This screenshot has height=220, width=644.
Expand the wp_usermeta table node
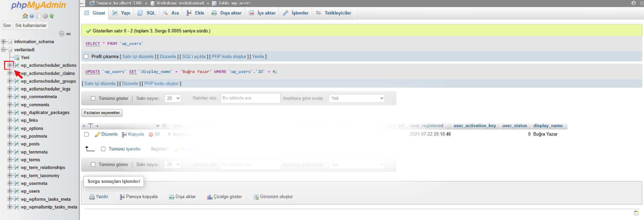(x=10, y=183)
